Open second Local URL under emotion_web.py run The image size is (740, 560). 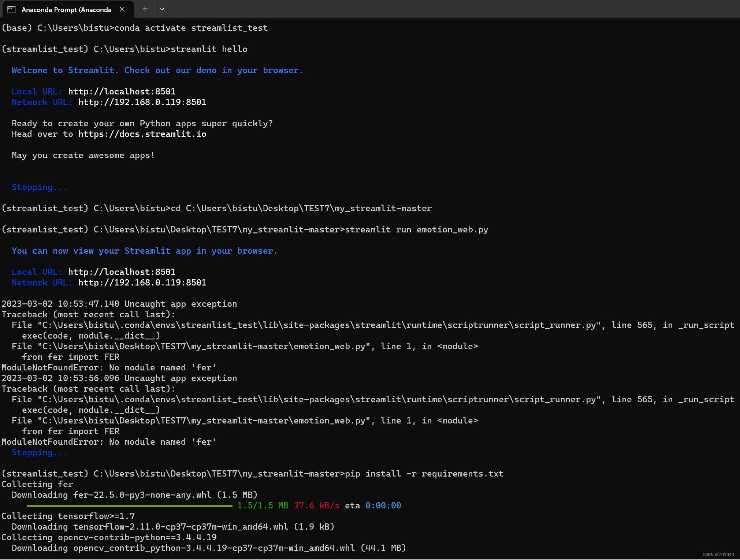pos(122,272)
